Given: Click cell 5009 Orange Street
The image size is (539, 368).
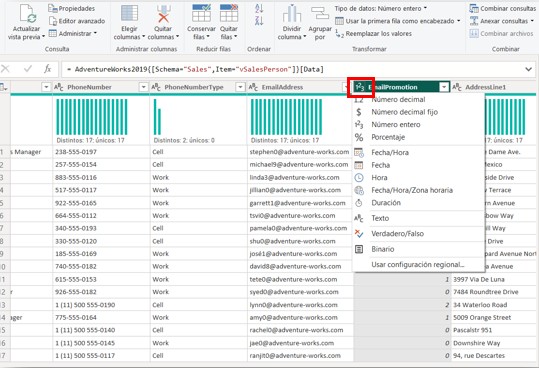Looking at the screenshot, I should point(494,317).
